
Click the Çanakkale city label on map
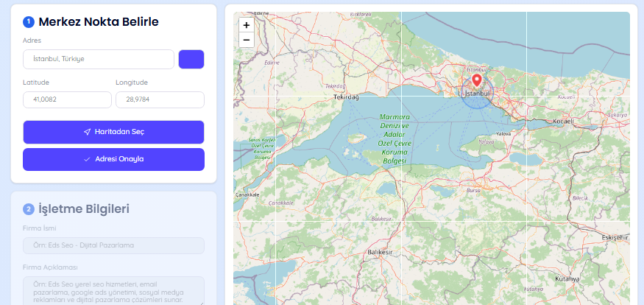point(247,194)
